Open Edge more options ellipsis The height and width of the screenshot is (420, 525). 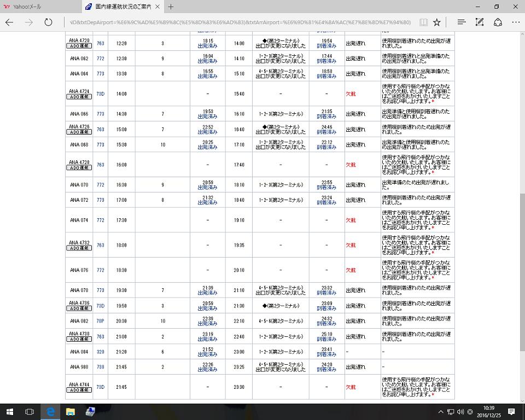(516, 22)
